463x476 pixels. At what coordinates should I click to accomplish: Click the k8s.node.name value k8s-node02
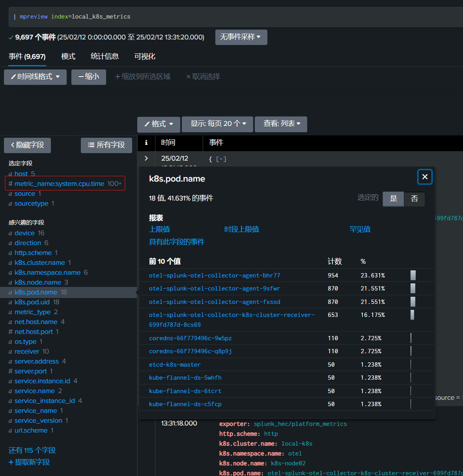288,463
